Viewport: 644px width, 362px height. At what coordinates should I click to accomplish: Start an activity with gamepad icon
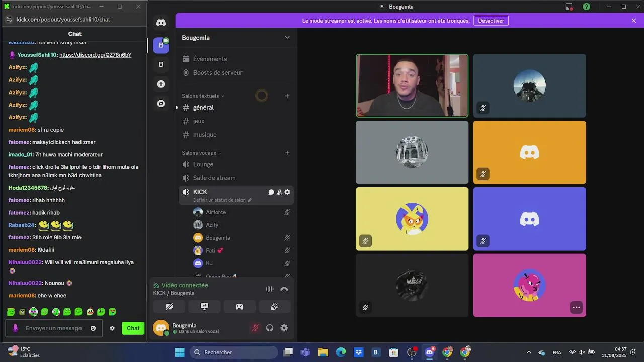[x=239, y=306]
